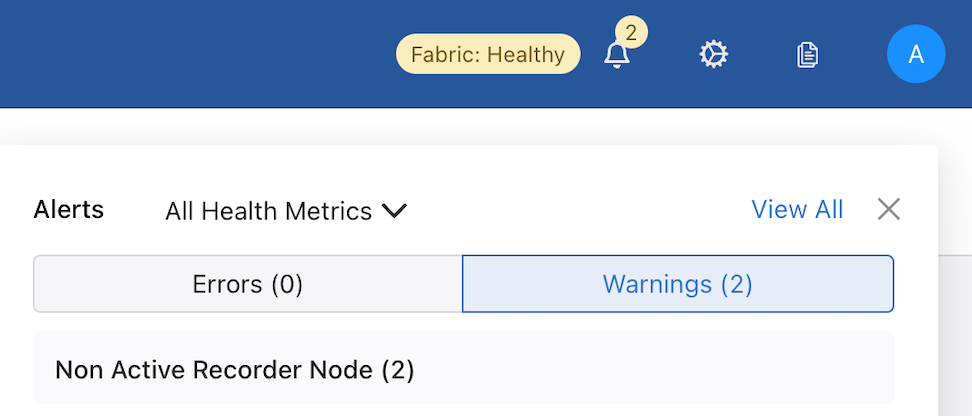Viewport: 972px width, 416px height.
Task: Click the Alerts heading label
Action: pos(69,209)
